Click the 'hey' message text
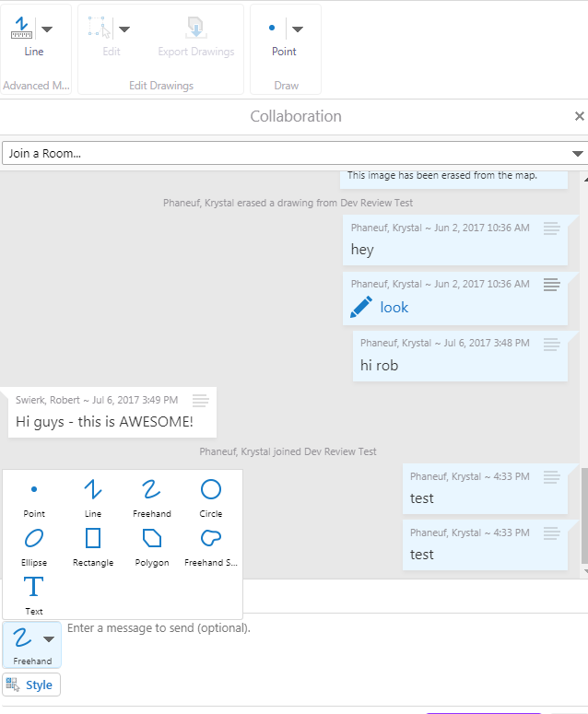 point(362,250)
